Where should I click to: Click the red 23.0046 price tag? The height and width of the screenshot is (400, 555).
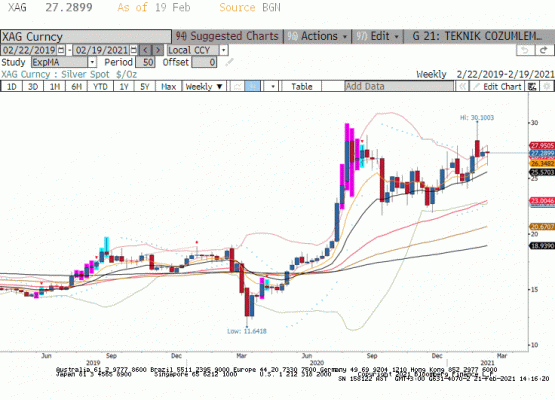point(542,201)
